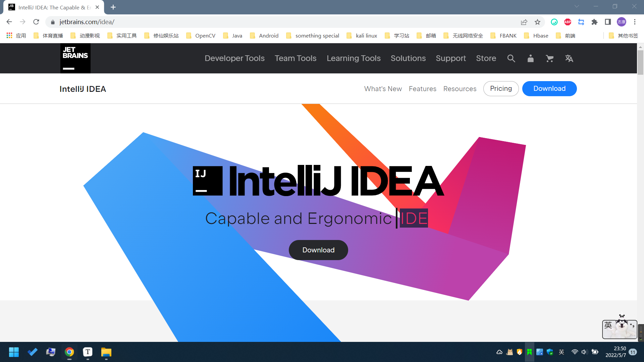Open the Resources link
This screenshot has height=362, width=644.
[x=460, y=89]
